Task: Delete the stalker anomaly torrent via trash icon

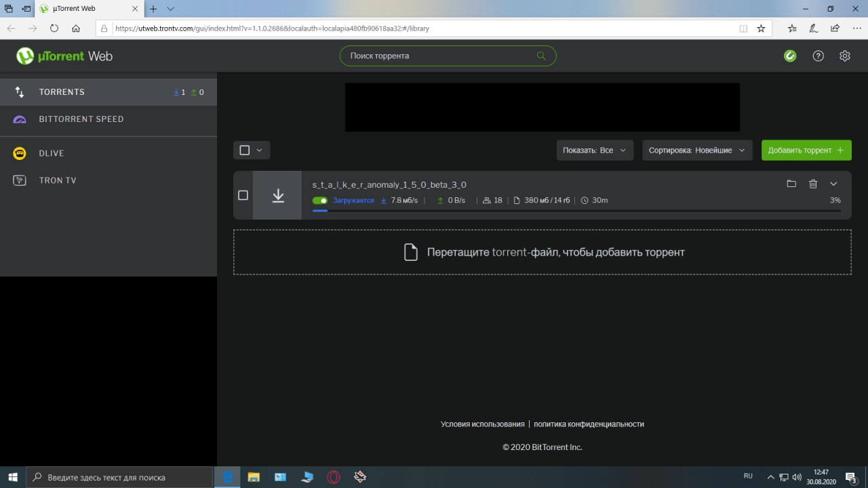Action: (x=813, y=184)
